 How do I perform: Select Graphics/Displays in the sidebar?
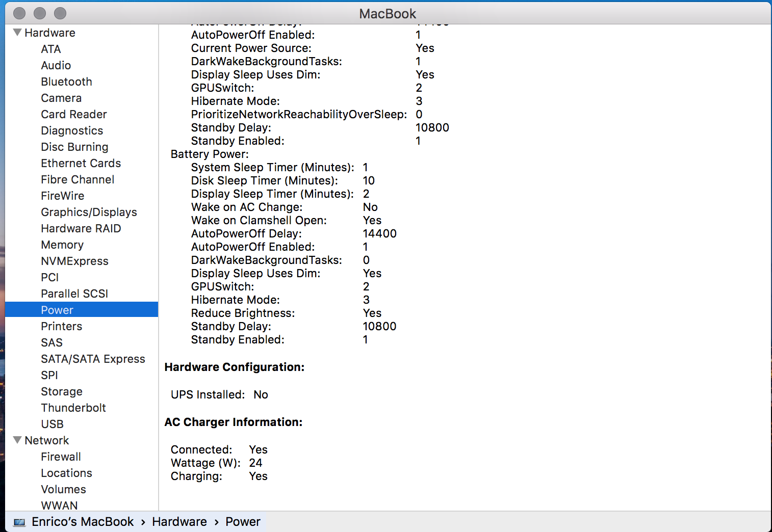(x=89, y=212)
